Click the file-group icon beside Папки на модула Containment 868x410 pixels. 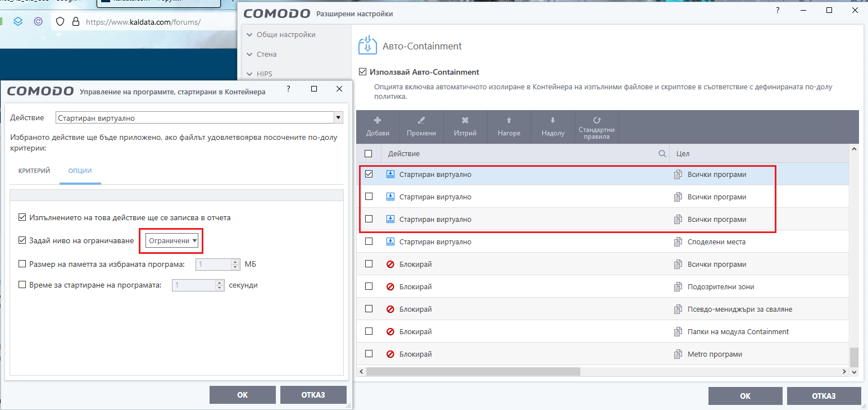[678, 331]
